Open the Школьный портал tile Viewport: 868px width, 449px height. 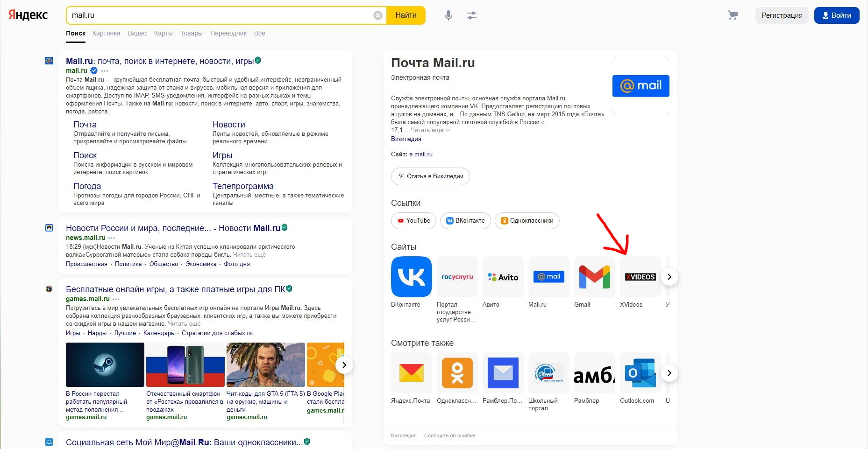pos(548,373)
